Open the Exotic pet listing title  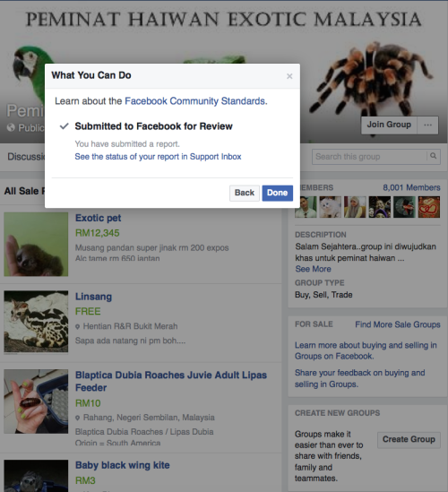[x=99, y=218]
